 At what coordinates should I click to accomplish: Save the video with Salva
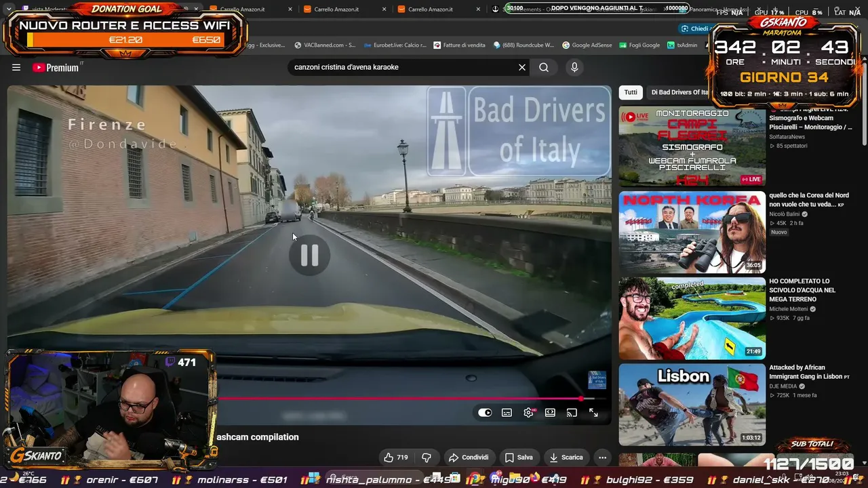coord(519,457)
